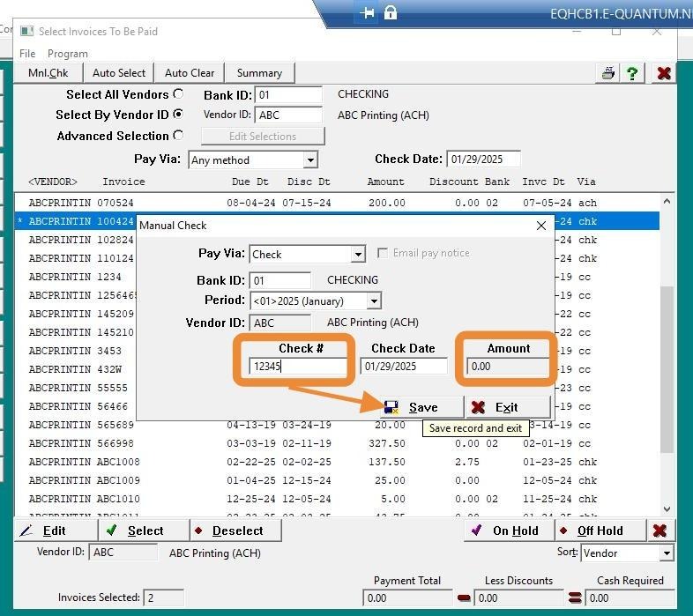Click the printer icon in the toolbar
This screenshot has width=693, height=616.
(x=608, y=73)
